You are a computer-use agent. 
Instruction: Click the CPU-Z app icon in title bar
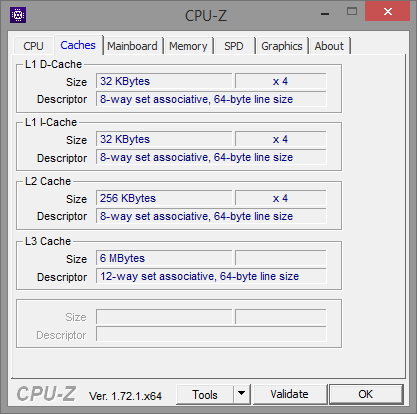tap(18, 15)
